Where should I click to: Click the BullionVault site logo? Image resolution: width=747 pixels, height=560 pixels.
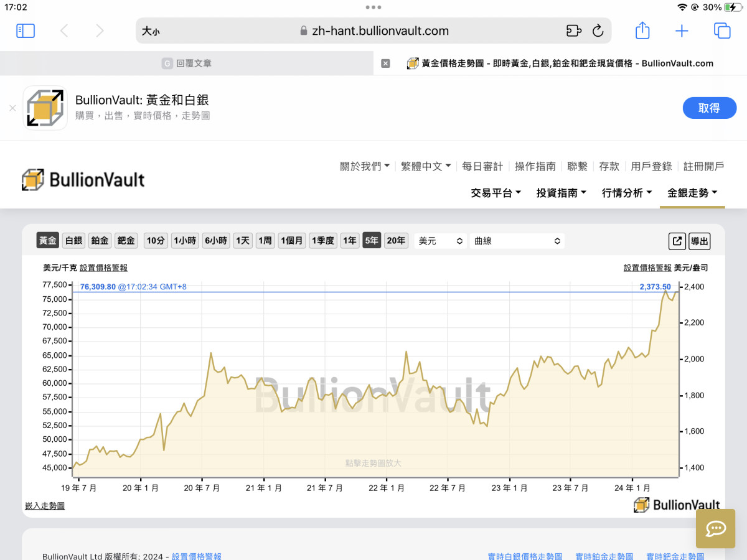83,180
